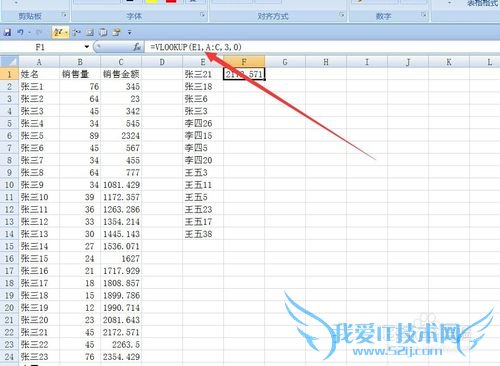The height and width of the screenshot is (366, 500).
Task: Select row 10 header
Action: 9,185
